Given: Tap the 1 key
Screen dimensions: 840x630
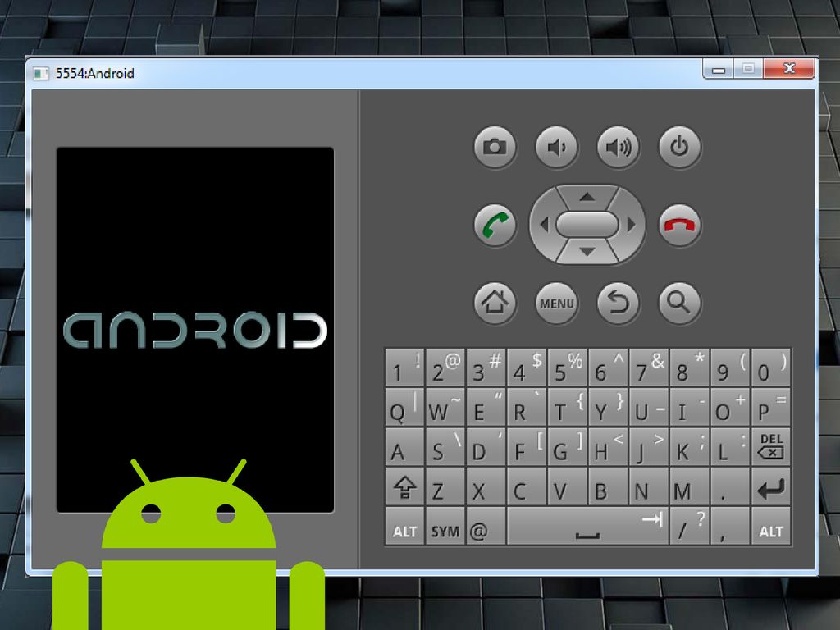Looking at the screenshot, I should point(404,367).
